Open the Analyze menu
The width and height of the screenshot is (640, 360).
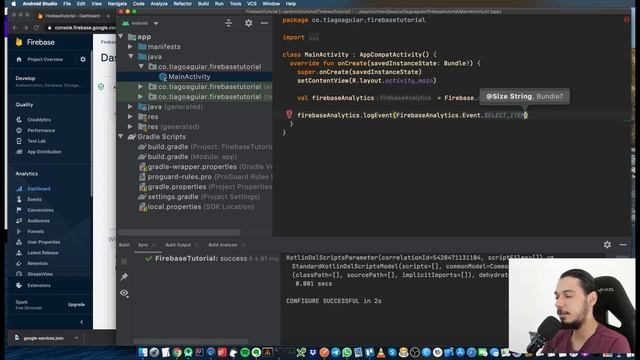159,4
